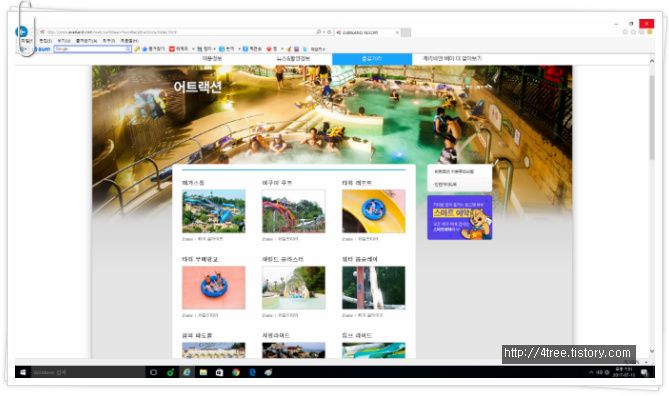Open the teal tube slide thumbnail in the last row
Image resolution: width=669 pixels, height=396 pixels.
[374, 350]
